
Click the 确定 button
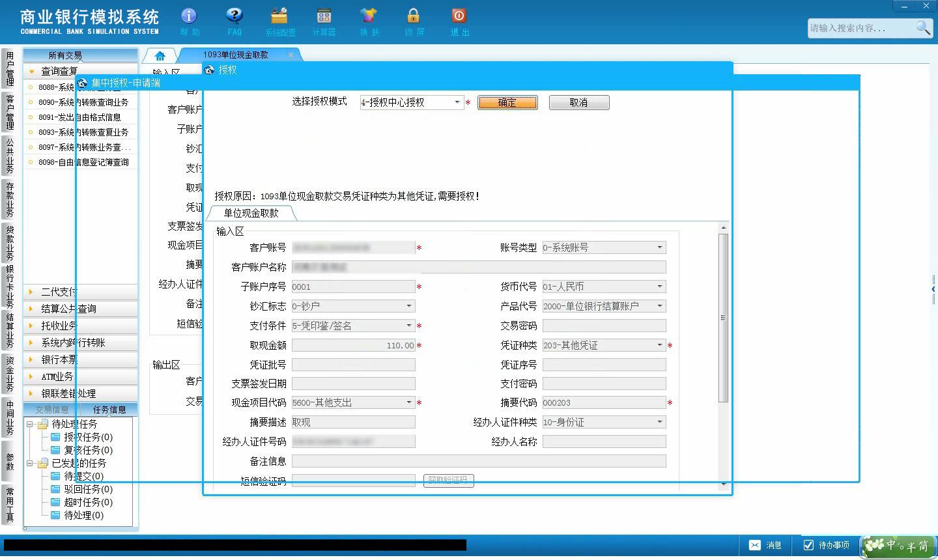tap(507, 102)
